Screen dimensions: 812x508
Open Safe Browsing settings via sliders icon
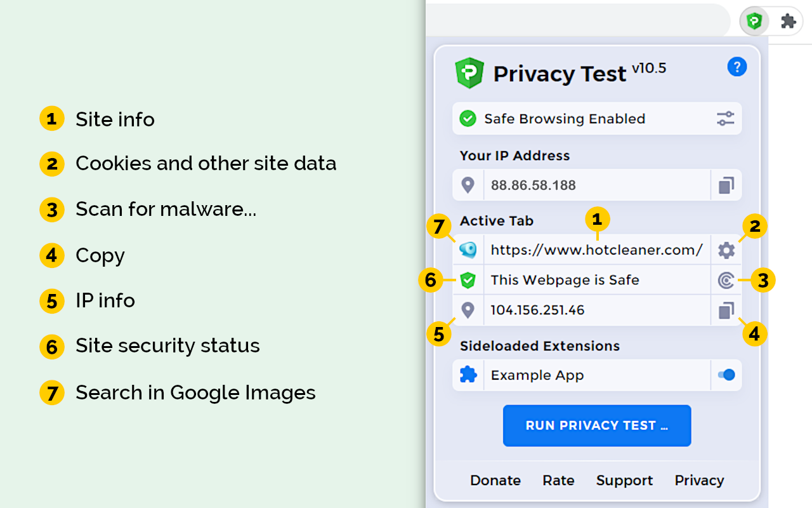tap(726, 118)
